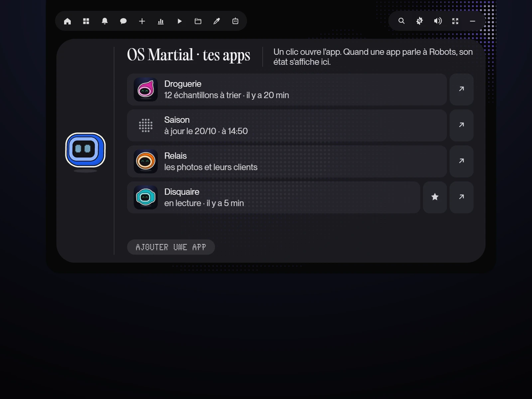Click the plus icon in toolbar
Screen dimensions: 532x399
tap(142, 21)
